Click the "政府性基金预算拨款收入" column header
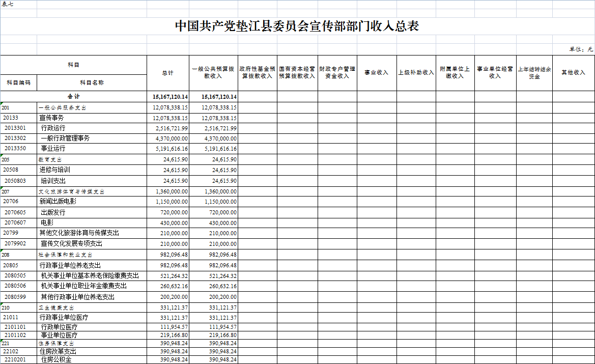The width and height of the screenshot is (595, 364). 257,73
